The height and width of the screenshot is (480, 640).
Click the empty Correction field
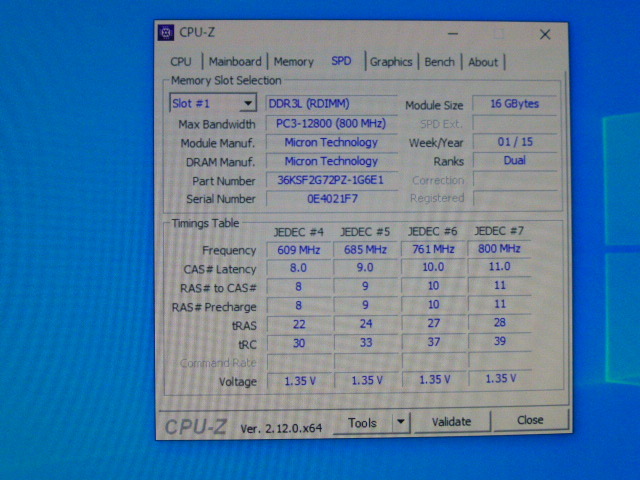point(516,179)
